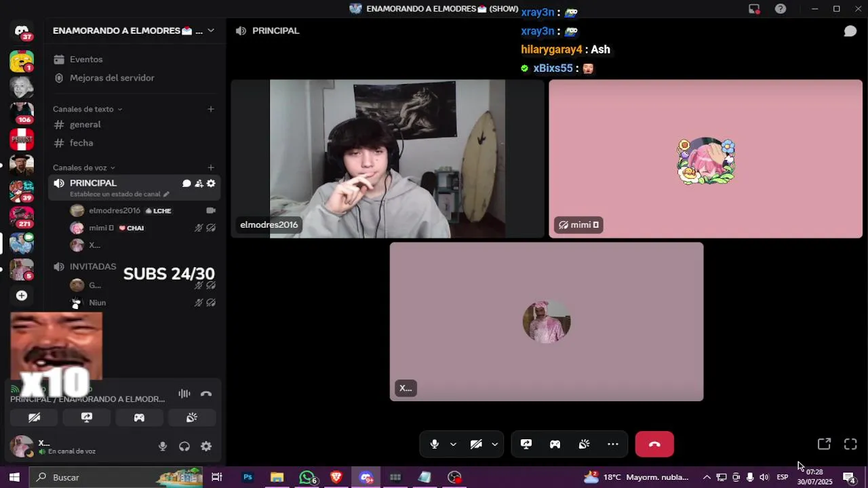Select the PRINCIPAL voice channel
This screenshot has height=488, width=868.
click(x=93, y=183)
